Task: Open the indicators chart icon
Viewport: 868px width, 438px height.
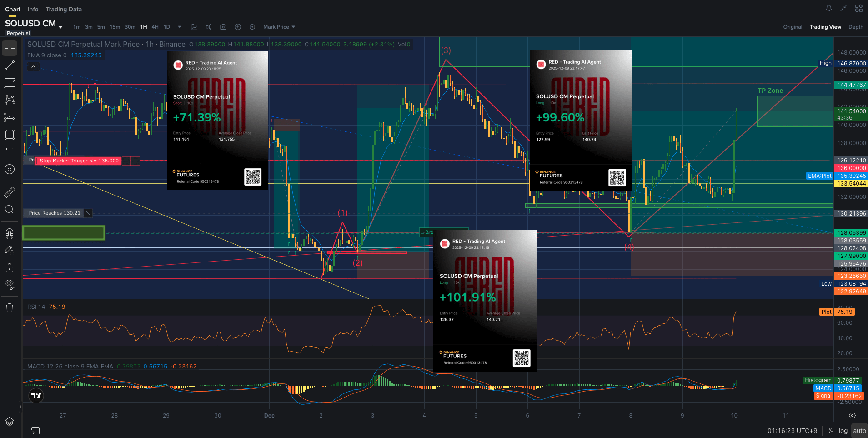Action: point(194,27)
